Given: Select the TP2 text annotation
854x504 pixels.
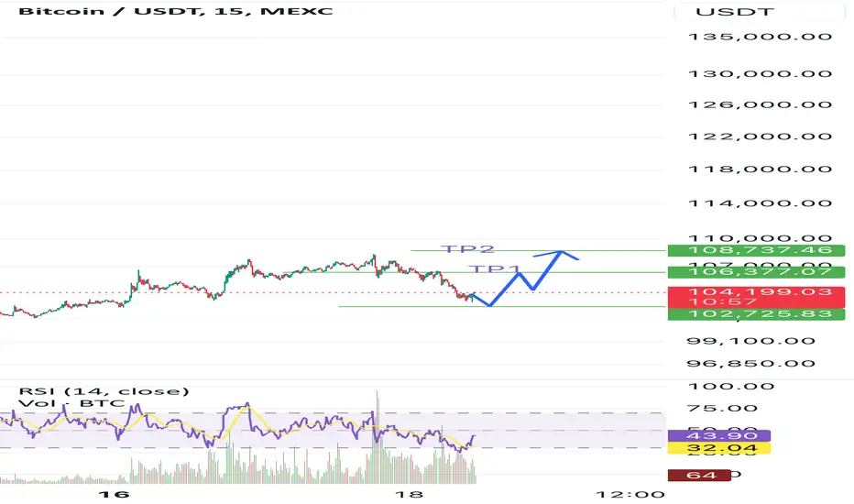Looking at the screenshot, I should pos(468,249).
